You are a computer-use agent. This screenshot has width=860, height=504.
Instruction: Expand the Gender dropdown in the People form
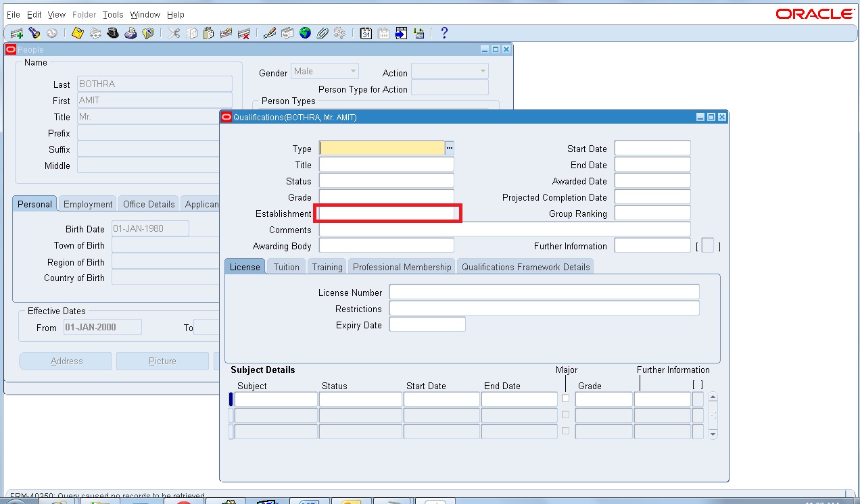click(x=353, y=71)
